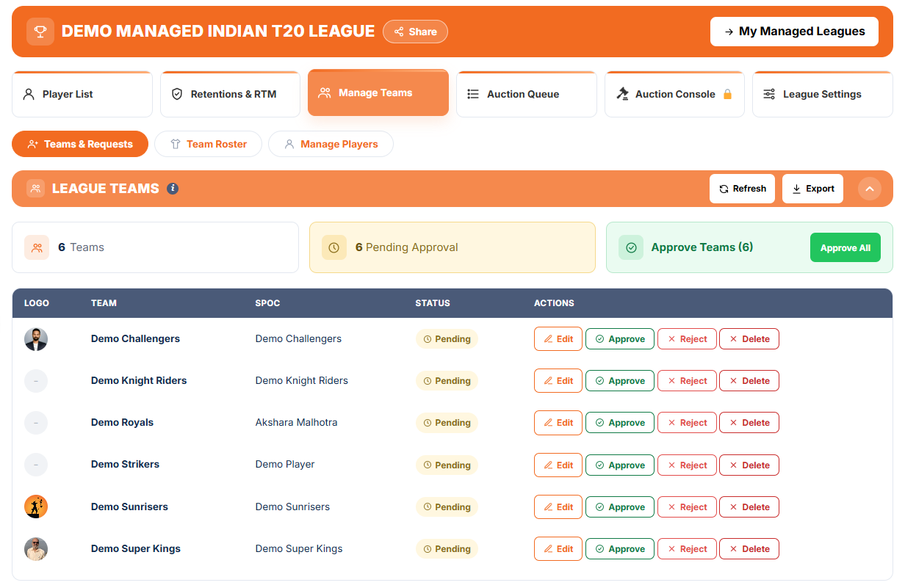This screenshot has height=588, width=905.
Task: Open the Auction Console tab
Action: click(x=674, y=94)
